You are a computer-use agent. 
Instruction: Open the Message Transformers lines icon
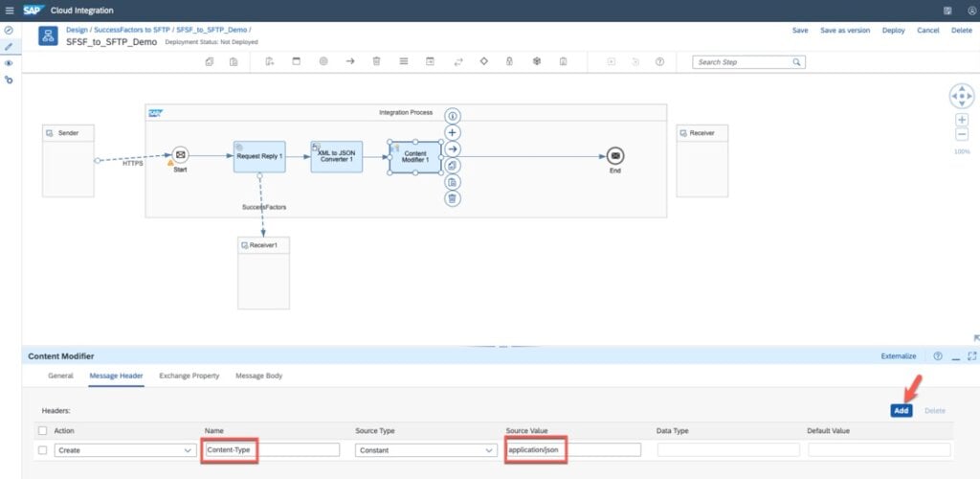403,62
